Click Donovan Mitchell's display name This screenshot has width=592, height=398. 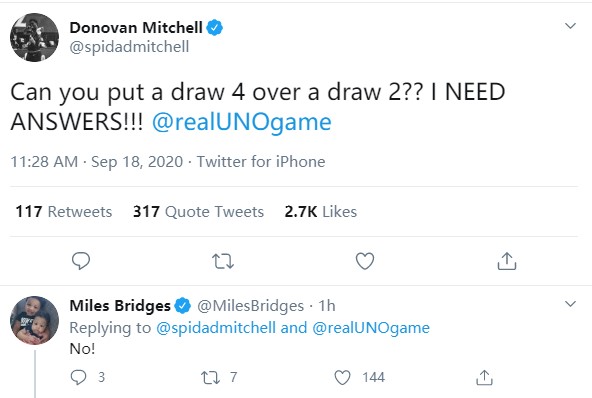tap(136, 28)
